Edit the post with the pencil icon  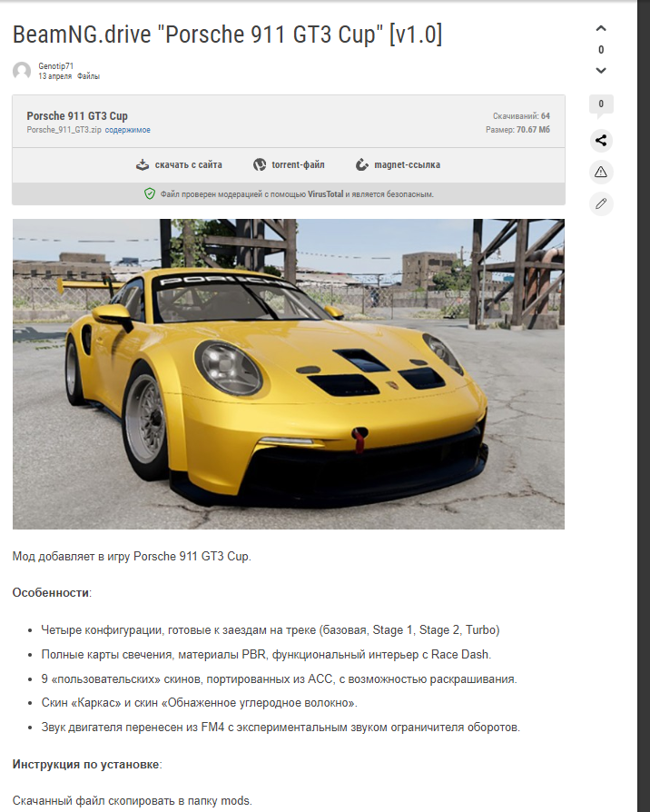pos(601,203)
